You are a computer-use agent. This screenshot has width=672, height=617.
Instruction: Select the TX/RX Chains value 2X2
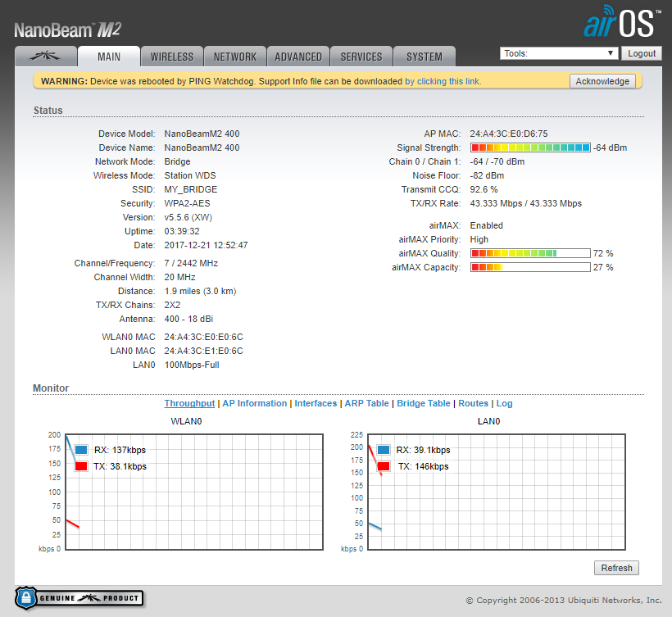point(172,305)
